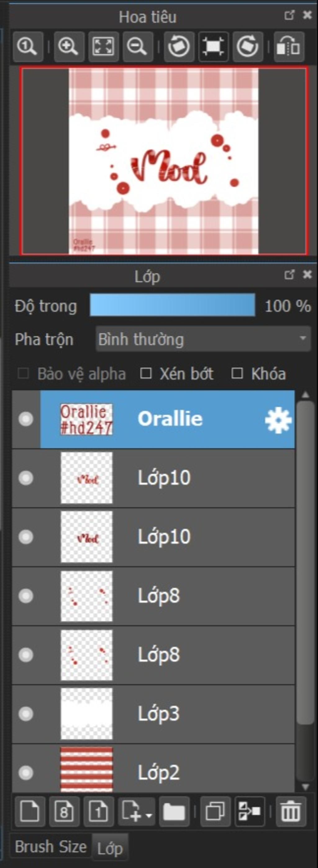Adjust the Độ trong opacity slider
The width and height of the screenshot is (318, 868).
pyautogui.click(x=172, y=305)
